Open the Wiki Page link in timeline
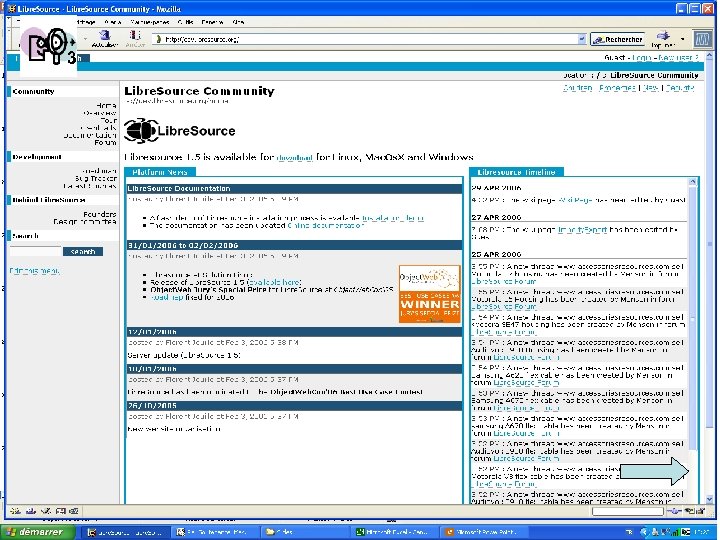Screen dimensions: 720x540 coord(576,200)
